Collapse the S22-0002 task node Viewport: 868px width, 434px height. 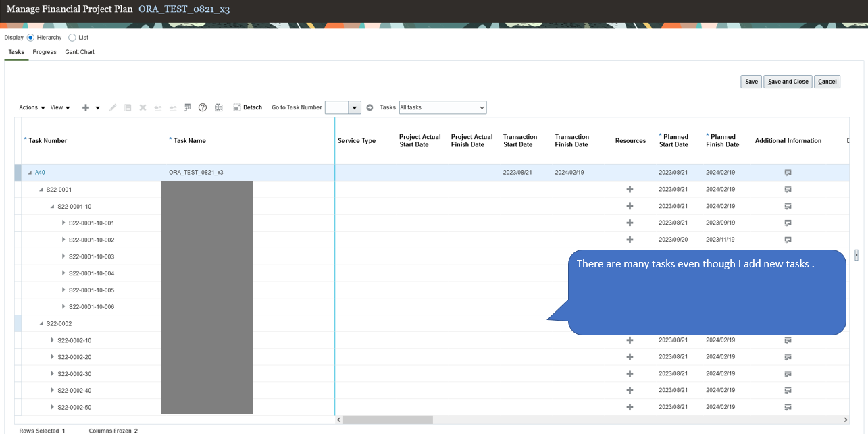coord(41,324)
